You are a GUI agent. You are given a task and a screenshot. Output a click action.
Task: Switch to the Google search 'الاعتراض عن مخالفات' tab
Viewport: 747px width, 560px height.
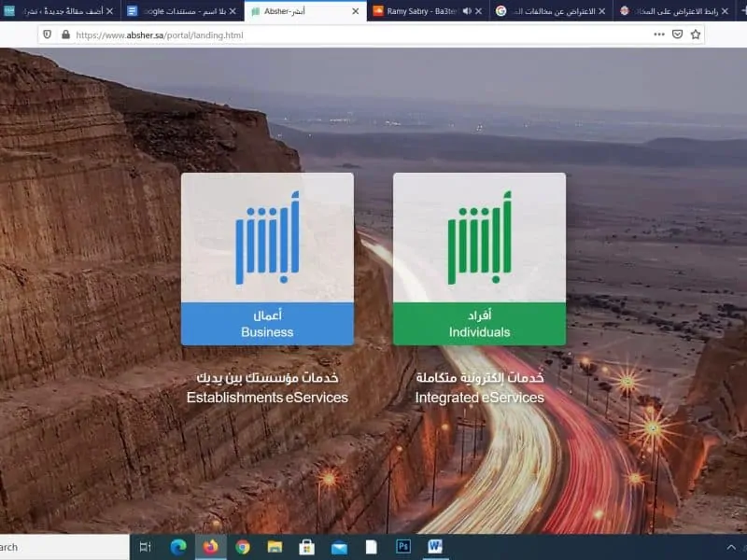[550, 11]
